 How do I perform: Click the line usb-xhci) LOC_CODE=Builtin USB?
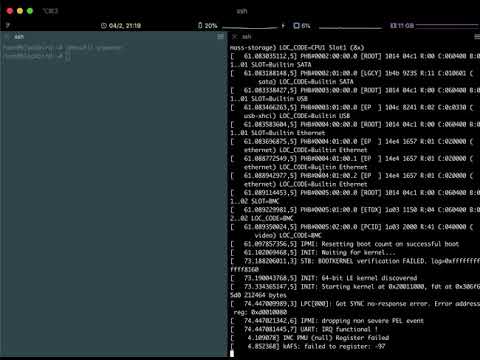(297, 116)
